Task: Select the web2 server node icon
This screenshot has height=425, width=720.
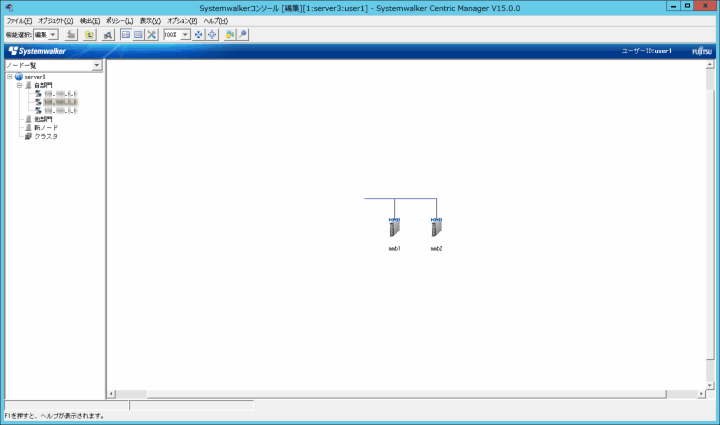Action: pyautogui.click(x=436, y=227)
